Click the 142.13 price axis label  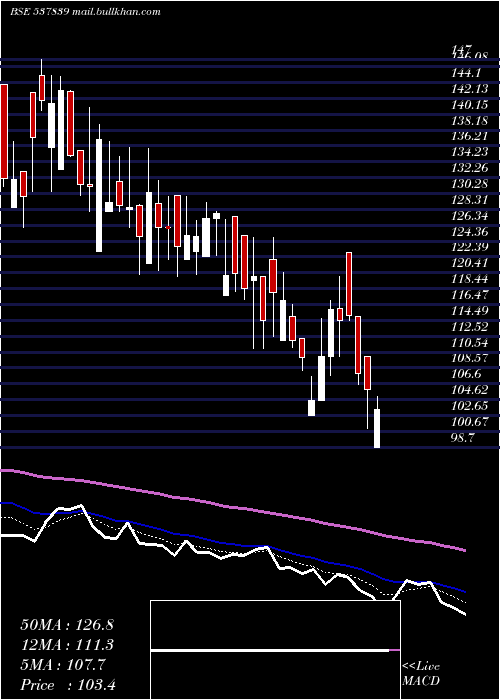click(x=470, y=89)
